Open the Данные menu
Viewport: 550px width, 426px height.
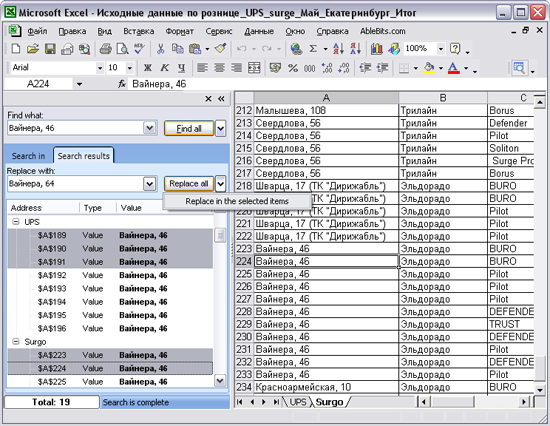tap(259, 31)
